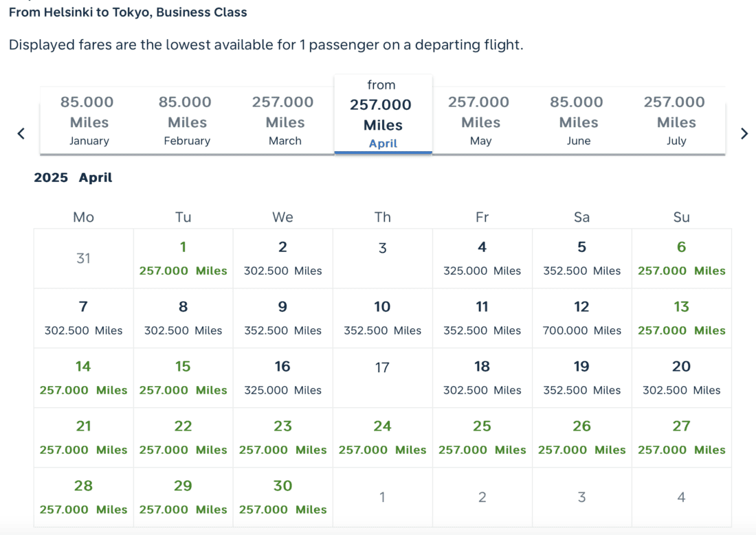The image size is (756, 535).
Task: Choose April 21 departure date
Action: 83,437
